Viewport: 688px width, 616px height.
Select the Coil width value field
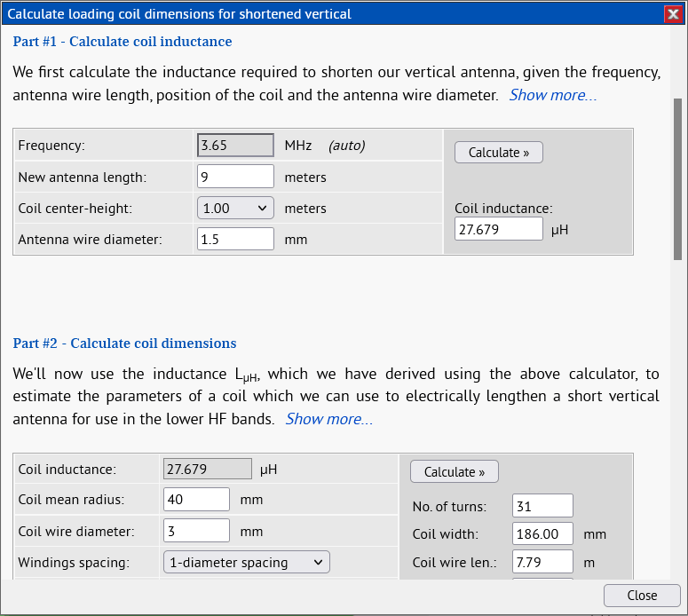(x=542, y=534)
